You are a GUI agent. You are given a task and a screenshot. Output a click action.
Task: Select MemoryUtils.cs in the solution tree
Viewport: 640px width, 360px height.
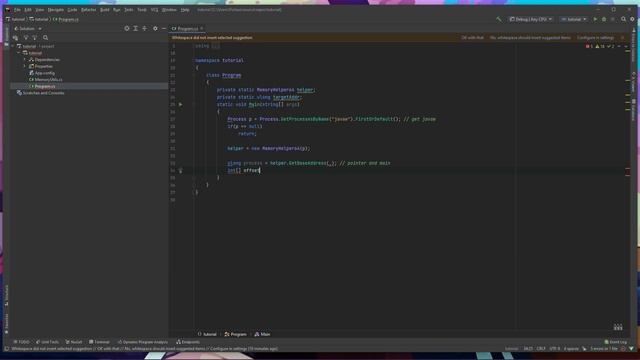click(48, 80)
